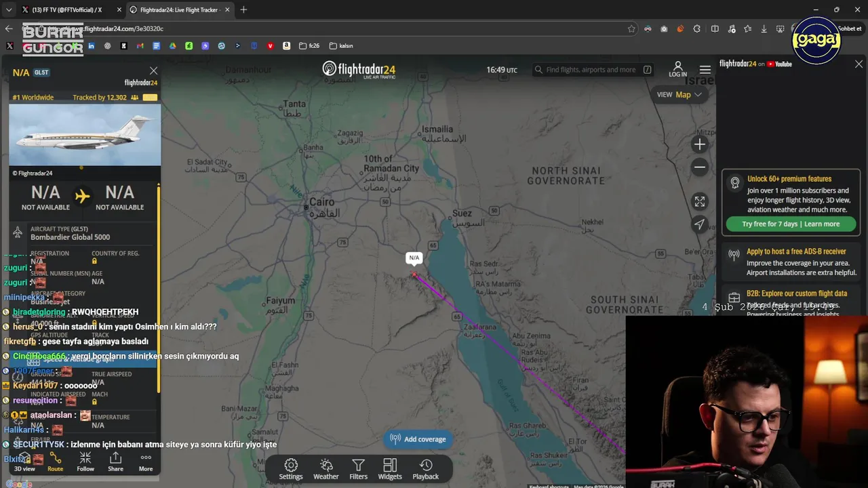Screen dimensions: 868x488
Task: Click the Add coverage button
Action: (418, 439)
